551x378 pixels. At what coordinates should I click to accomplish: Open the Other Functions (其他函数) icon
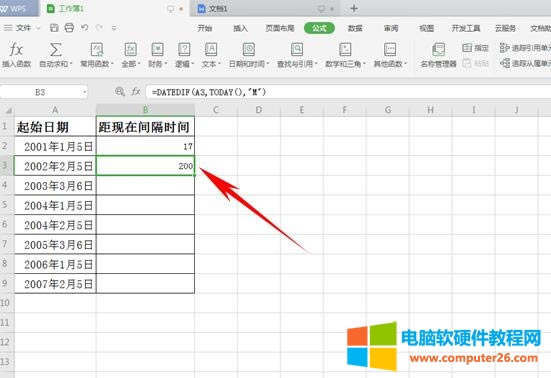390,50
